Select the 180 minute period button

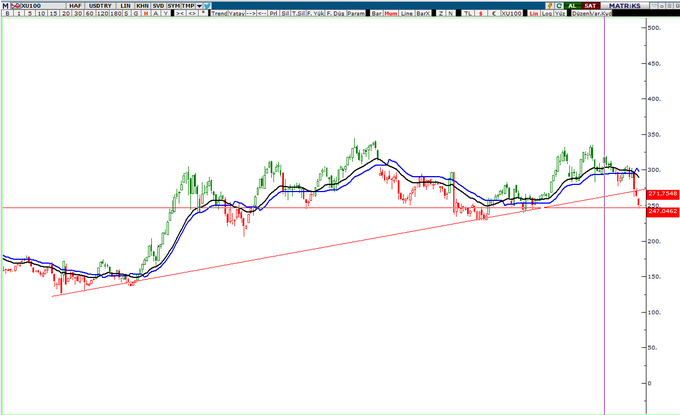click(117, 13)
